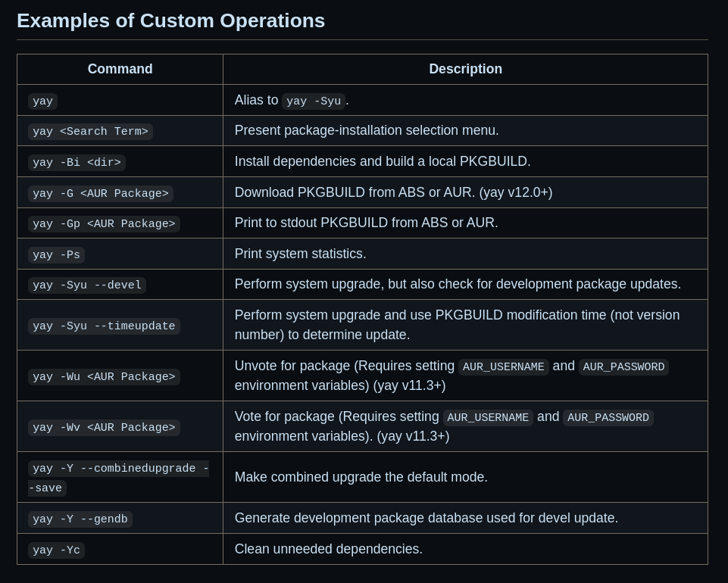Click AUR_USERNAME code in Unvote row
The image size is (728, 583).
pyautogui.click(x=503, y=366)
